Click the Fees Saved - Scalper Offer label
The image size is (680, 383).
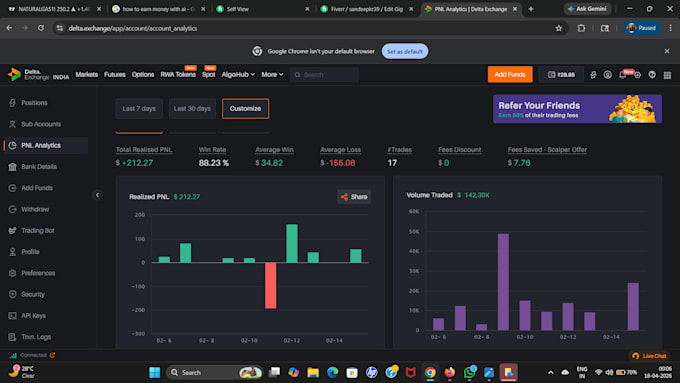[x=547, y=150]
